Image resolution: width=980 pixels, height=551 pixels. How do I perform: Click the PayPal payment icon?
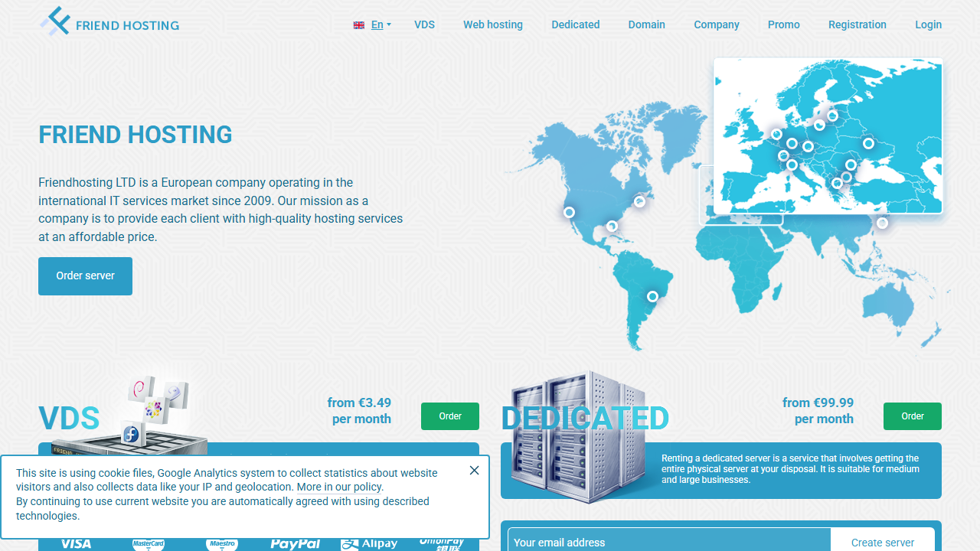(296, 543)
